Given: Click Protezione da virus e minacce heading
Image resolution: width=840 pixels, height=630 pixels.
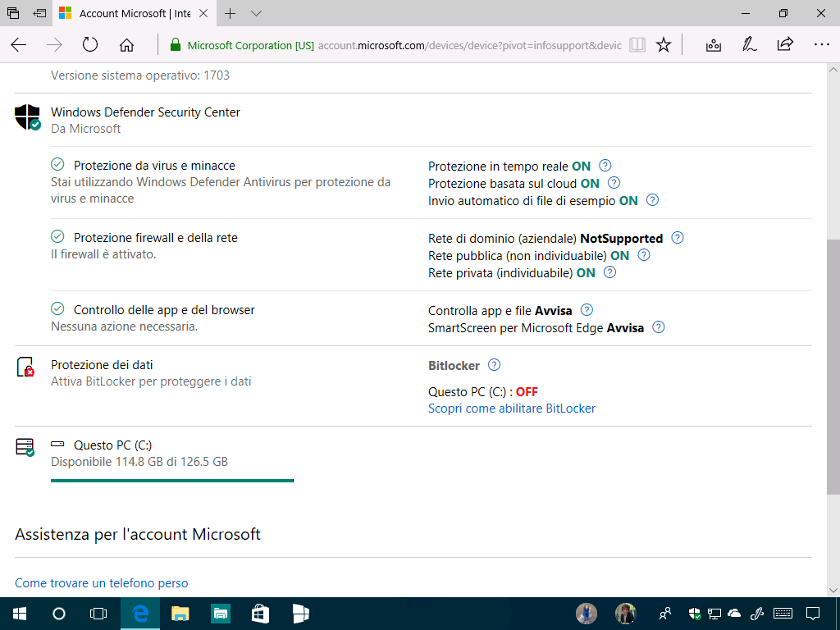Looking at the screenshot, I should 154,166.
